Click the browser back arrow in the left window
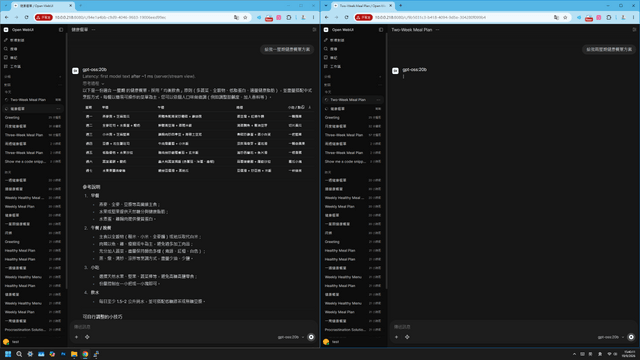The height and width of the screenshot is (360, 640). (x=7, y=17)
